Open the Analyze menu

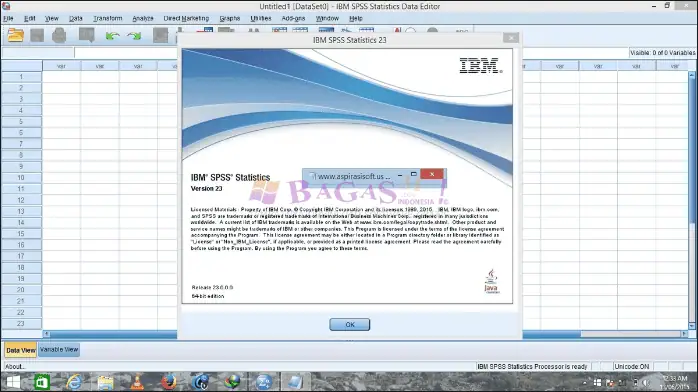tap(142, 18)
